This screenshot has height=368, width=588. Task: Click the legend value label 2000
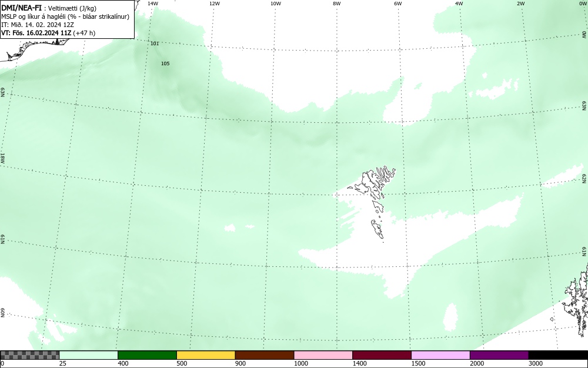(477, 363)
